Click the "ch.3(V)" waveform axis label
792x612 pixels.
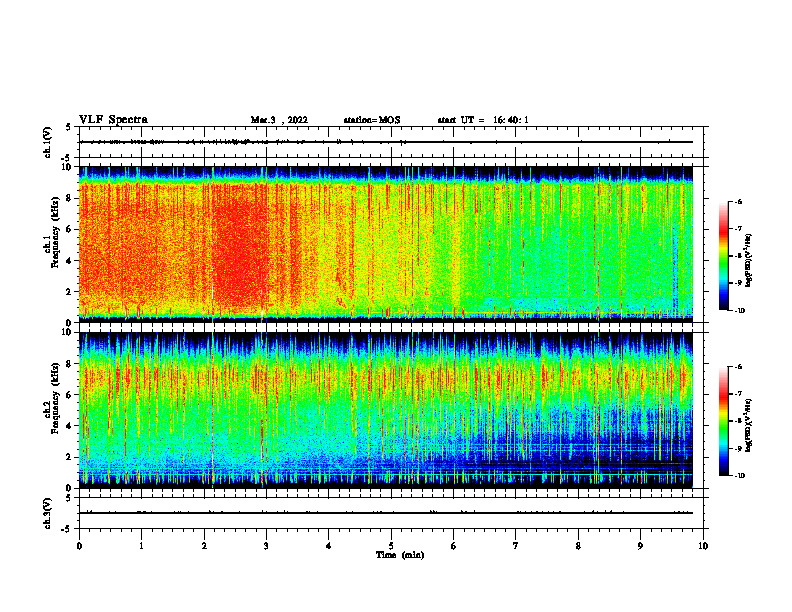[x=48, y=513]
